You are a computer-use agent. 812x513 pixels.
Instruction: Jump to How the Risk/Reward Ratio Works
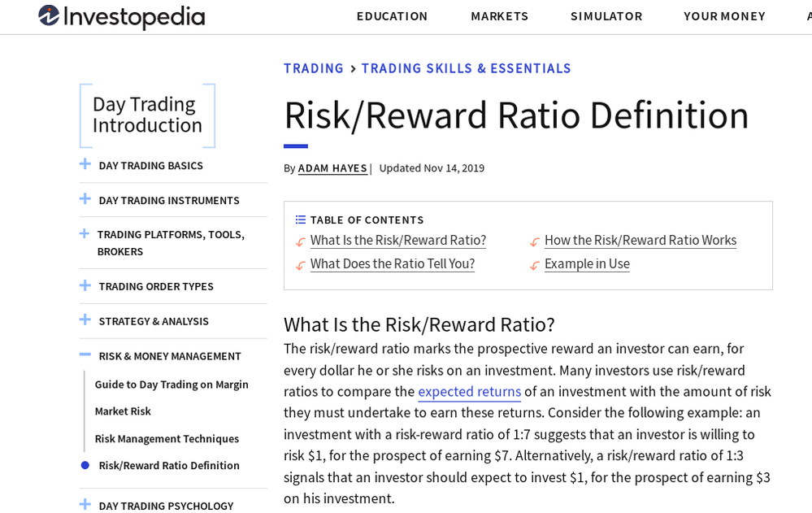(x=640, y=241)
